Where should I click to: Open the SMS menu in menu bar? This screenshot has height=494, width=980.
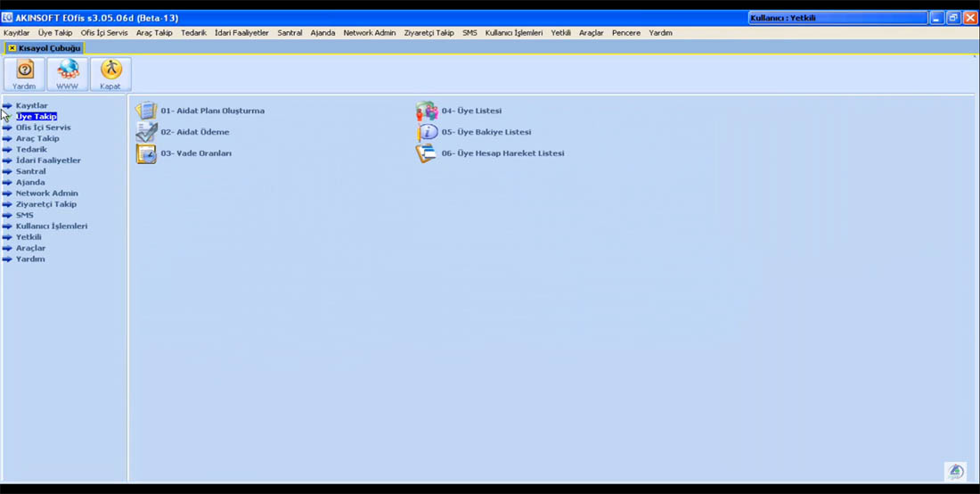point(470,33)
